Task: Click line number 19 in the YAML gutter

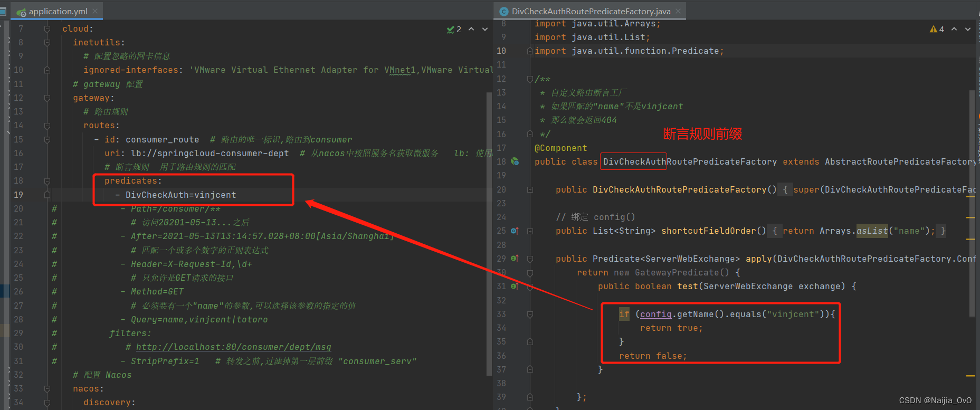Action: 18,195
